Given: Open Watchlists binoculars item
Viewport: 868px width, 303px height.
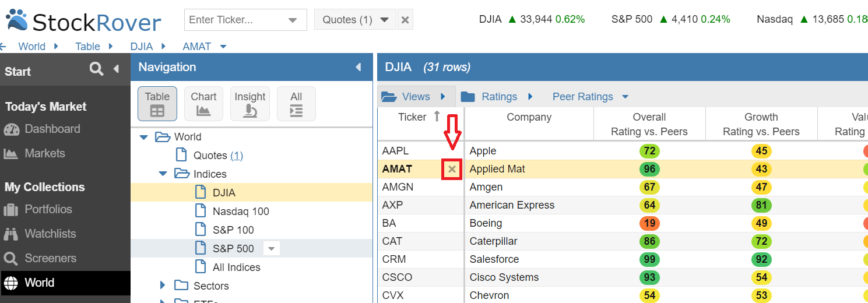Looking at the screenshot, I should click(50, 234).
